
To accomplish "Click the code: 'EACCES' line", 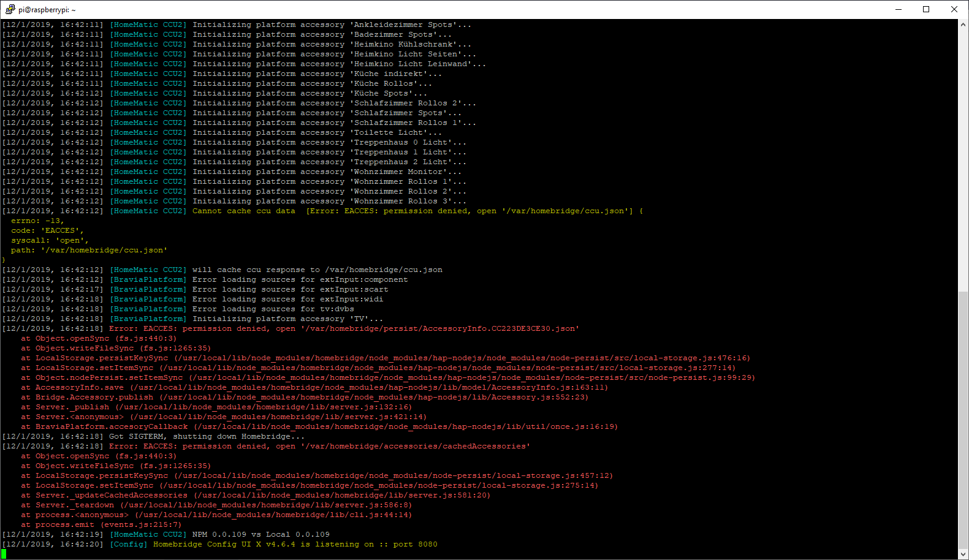I will pos(47,230).
